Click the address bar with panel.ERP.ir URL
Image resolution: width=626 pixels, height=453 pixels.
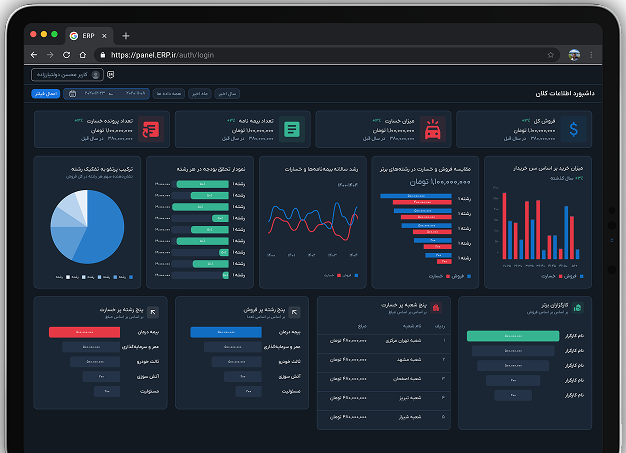[300, 55]
